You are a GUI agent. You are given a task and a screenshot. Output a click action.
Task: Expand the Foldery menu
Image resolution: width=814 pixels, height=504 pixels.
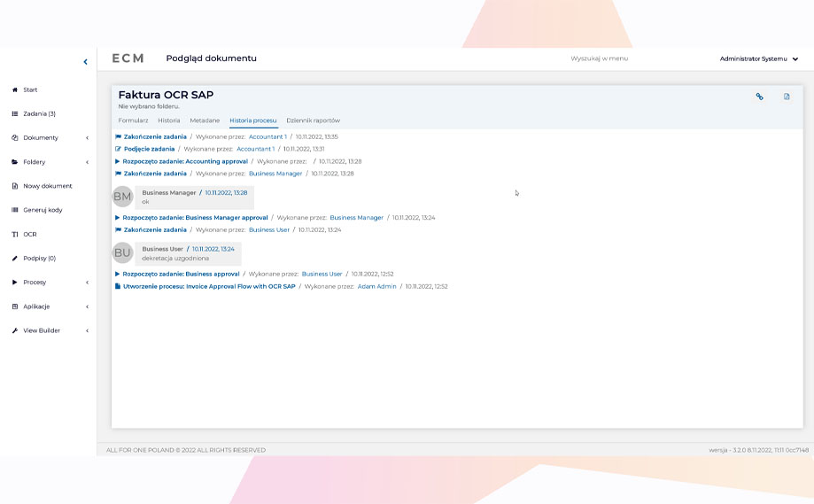tap(35, 162)
